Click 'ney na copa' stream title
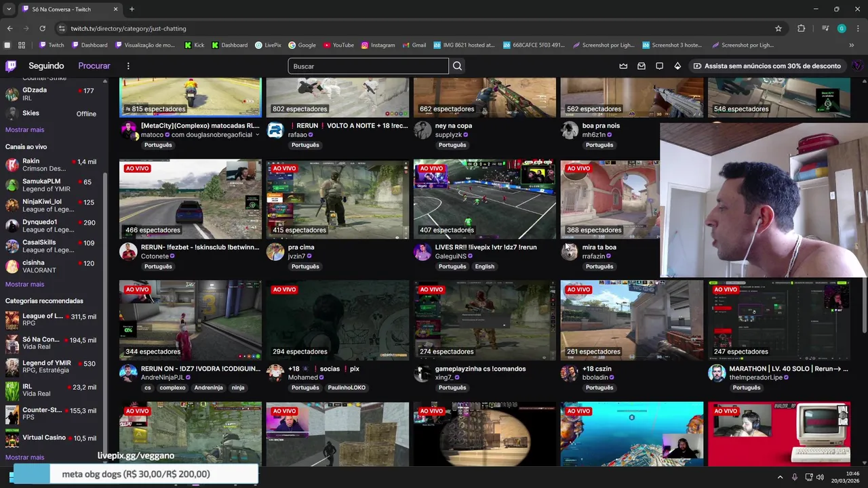 (454, 126)
